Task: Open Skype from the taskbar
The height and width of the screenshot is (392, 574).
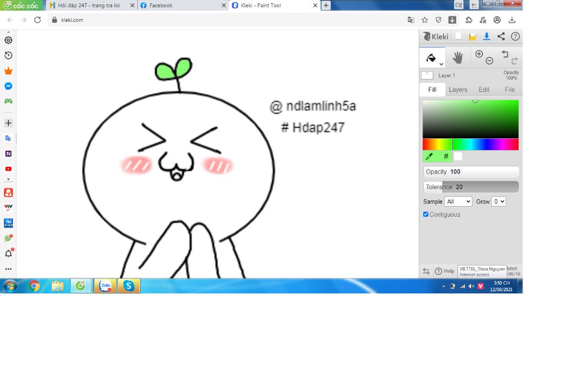Action: [129, 286]
